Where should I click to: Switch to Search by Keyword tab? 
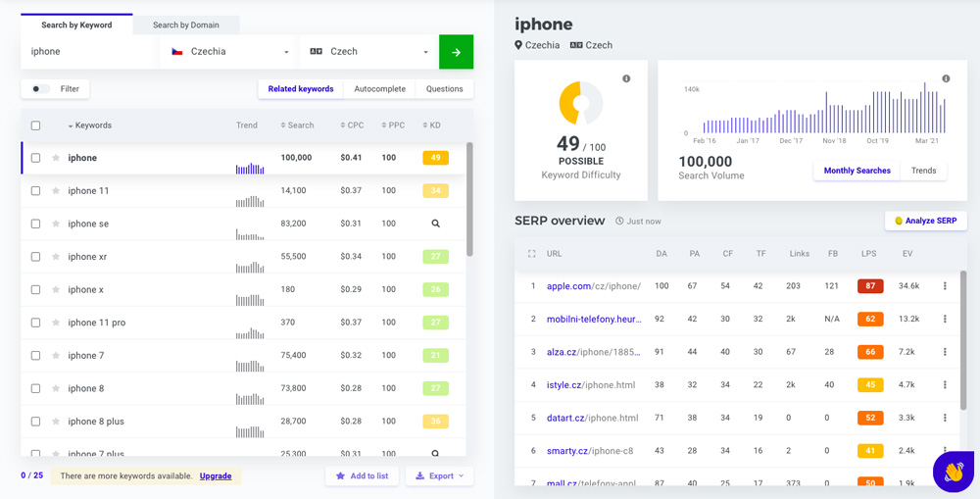76,25
